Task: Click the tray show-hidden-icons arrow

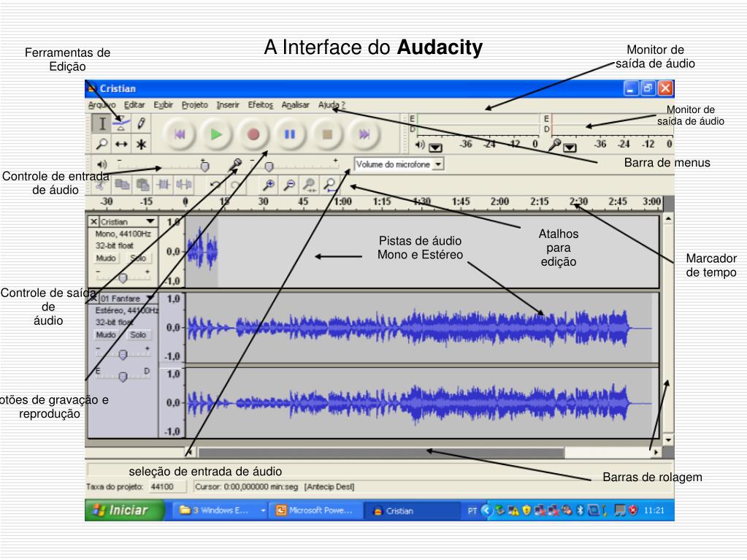Action: click(x=486, y=510)
